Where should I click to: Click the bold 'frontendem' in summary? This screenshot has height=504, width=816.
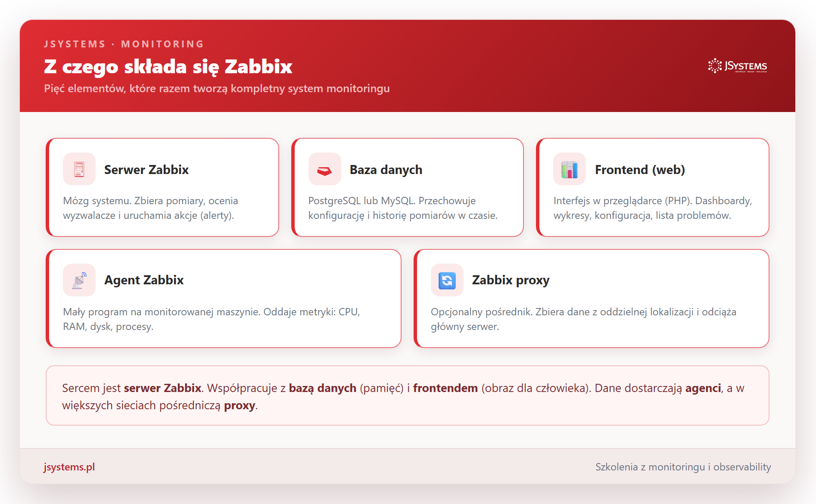(x=445, y=388)
